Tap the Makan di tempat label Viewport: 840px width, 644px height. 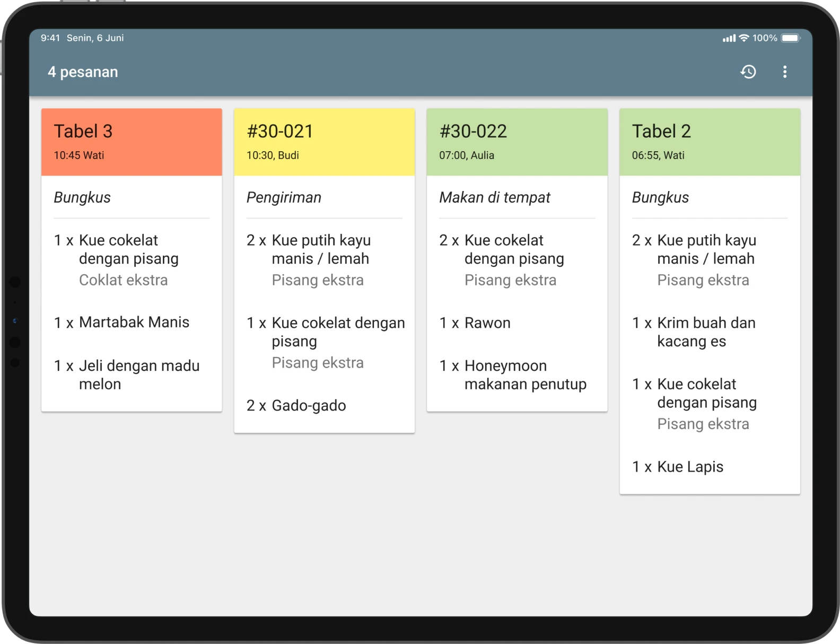495,197
